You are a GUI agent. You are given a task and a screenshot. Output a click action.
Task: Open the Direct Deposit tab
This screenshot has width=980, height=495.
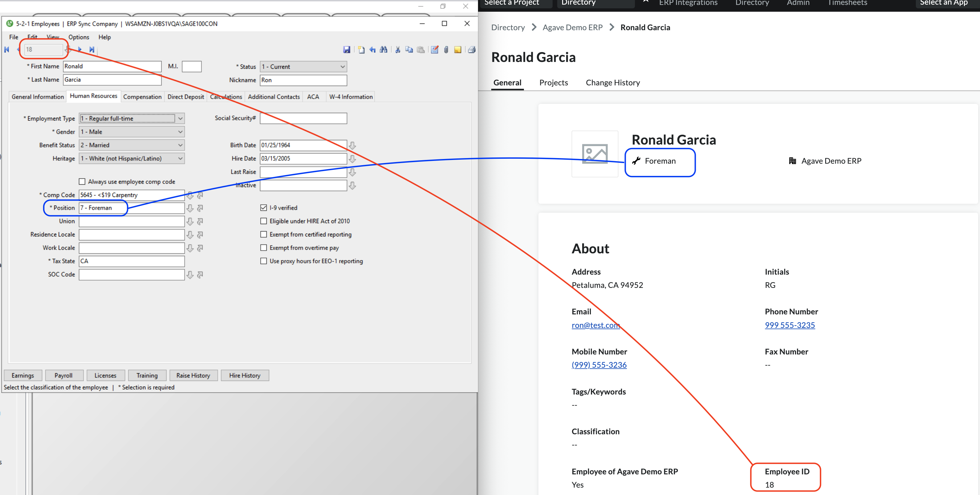(x=186, y=97)
